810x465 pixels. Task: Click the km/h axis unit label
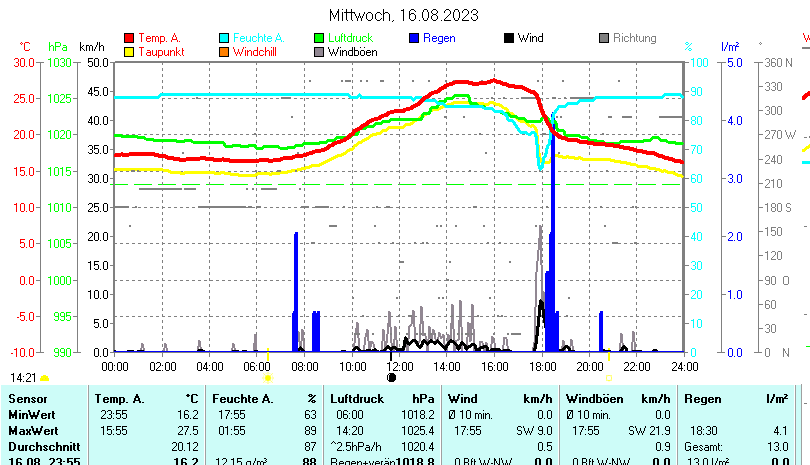coord(92,47)
